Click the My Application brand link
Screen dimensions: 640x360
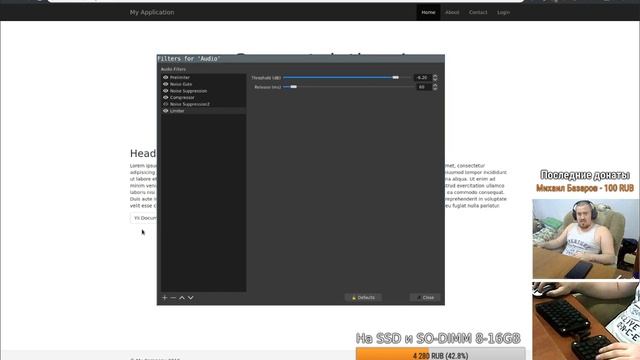(x=152, y=12)
